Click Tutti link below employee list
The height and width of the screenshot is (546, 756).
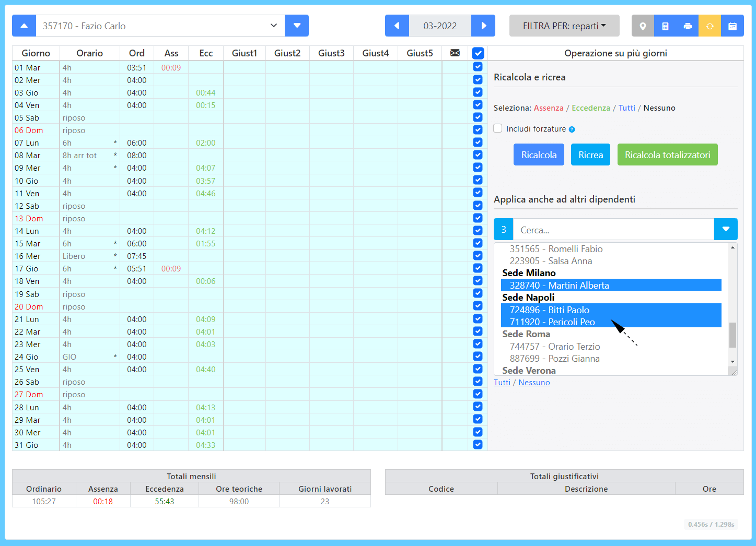pyautogui.click(x=502, y=382)
